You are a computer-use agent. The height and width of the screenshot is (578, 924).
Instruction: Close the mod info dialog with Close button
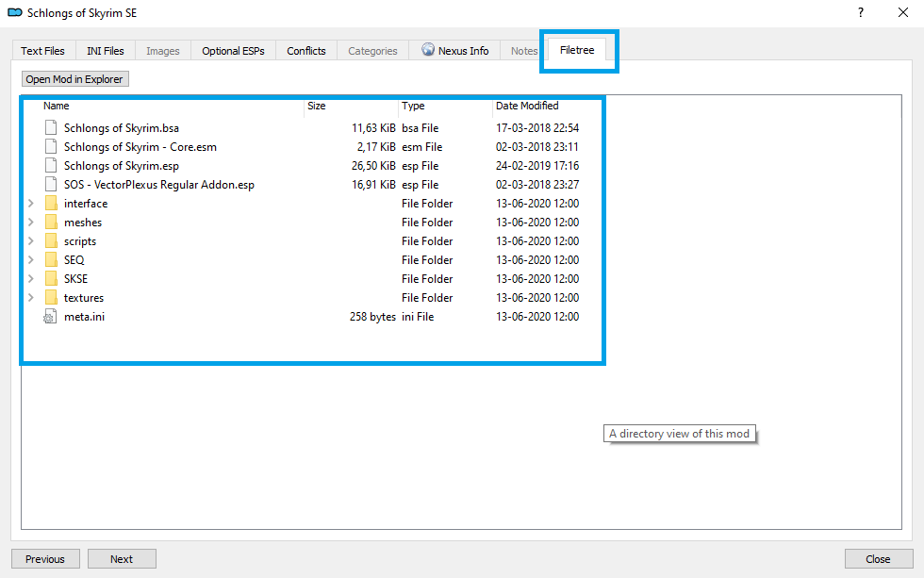click(879, 558)
